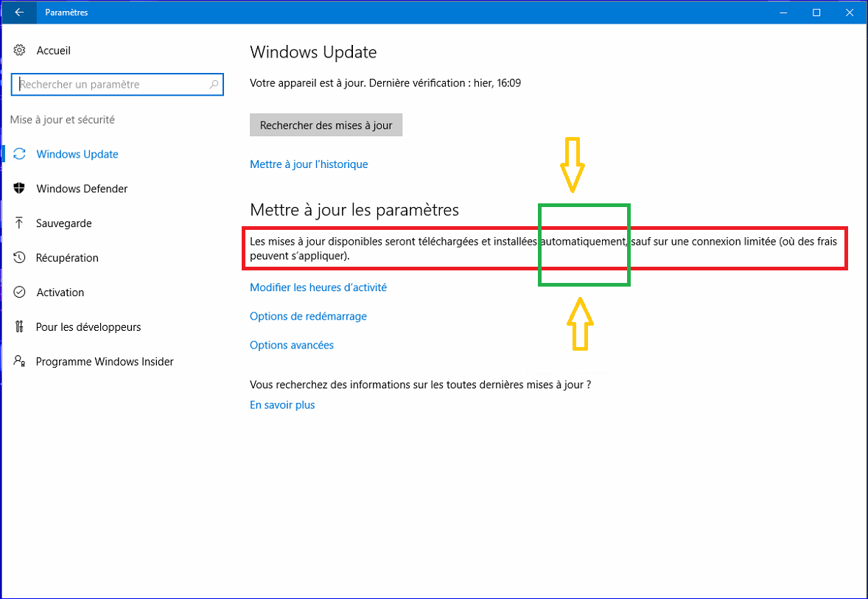Minimize the Paramètres window
The image size is (868, 599).
(x=783, y=13)
